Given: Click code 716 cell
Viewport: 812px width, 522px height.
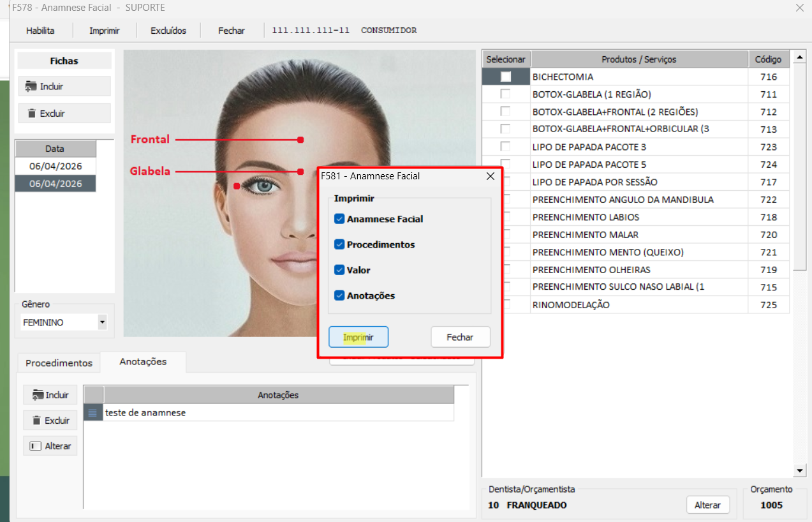Looking at the screenshot, I should (768, 77).
